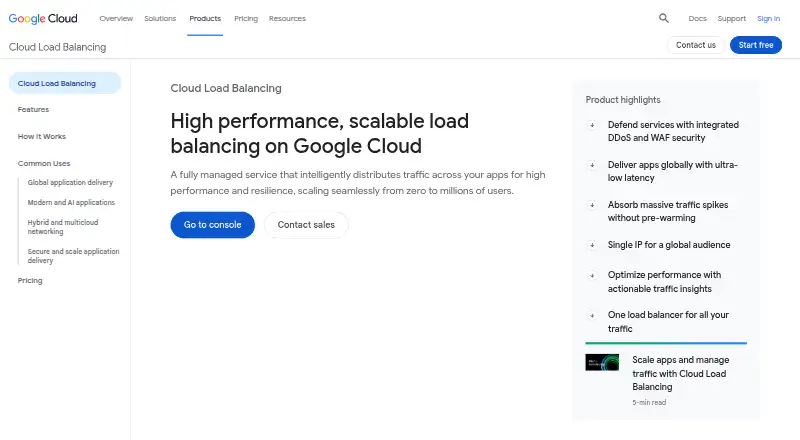Open Hybrid and multicloud networking item
This screenshot has height=440, width=800.
point(63,227)
